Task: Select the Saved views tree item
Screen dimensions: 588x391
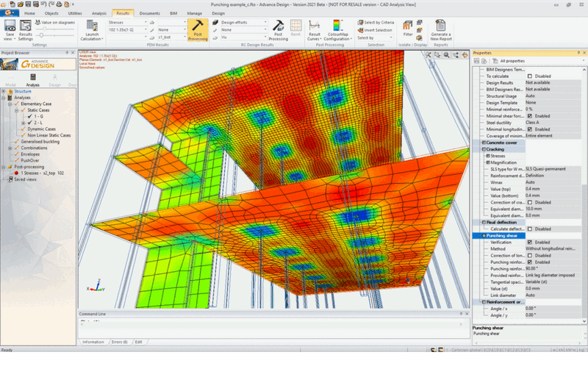Action: click(25, 179)
